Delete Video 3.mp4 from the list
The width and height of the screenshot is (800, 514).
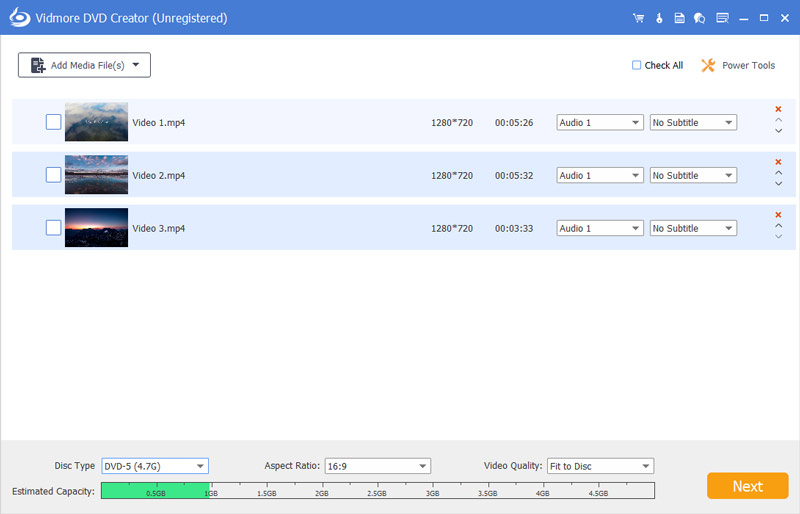[778, 215]
